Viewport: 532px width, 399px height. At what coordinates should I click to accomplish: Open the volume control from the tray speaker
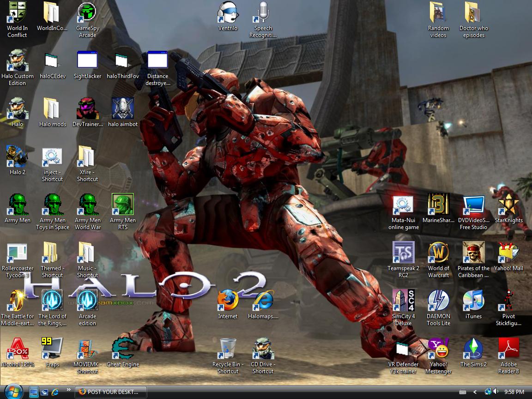click(495, 392)
